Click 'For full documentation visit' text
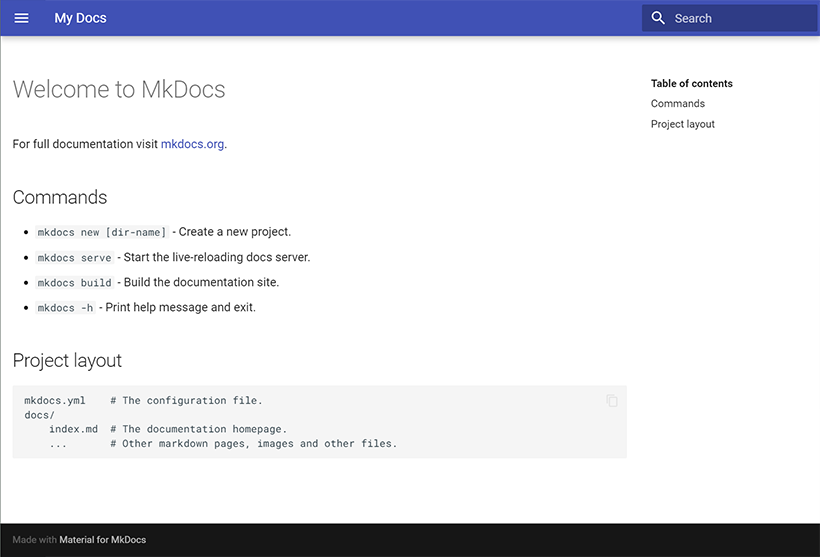 [x=85, y=144]
